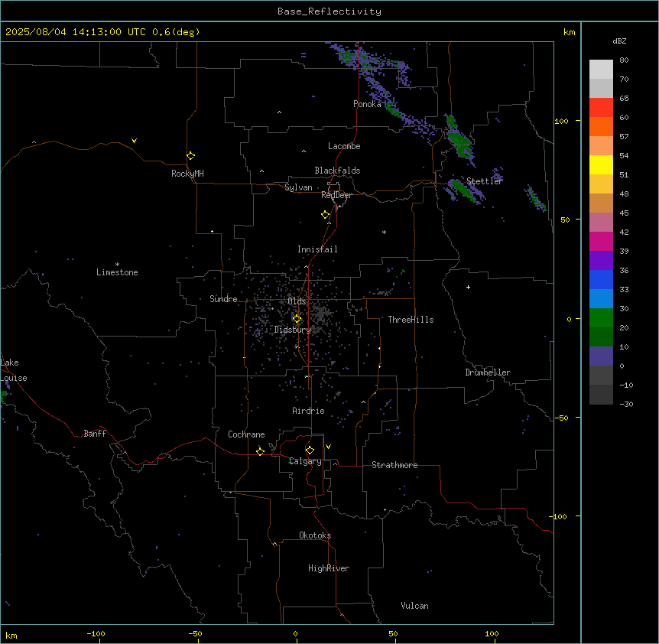Click the Lake Louise label
The image size is (659, 644).
[x=13, y=370]
